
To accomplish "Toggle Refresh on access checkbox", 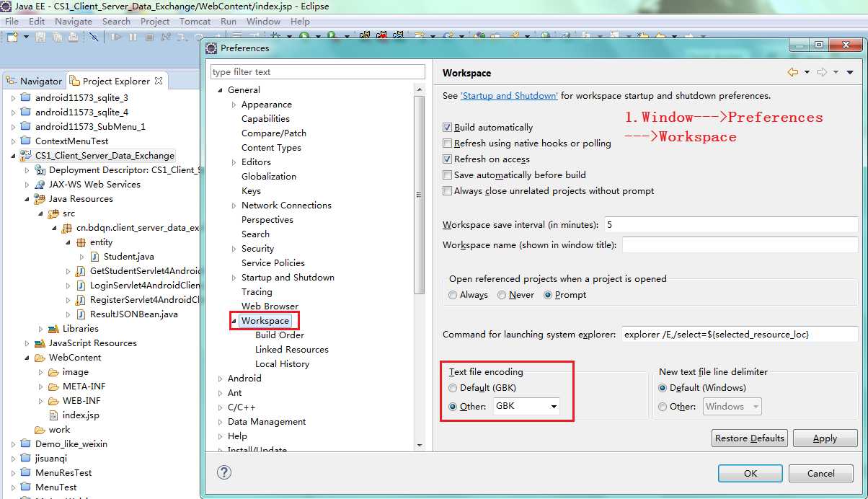I will coord(448,159).
